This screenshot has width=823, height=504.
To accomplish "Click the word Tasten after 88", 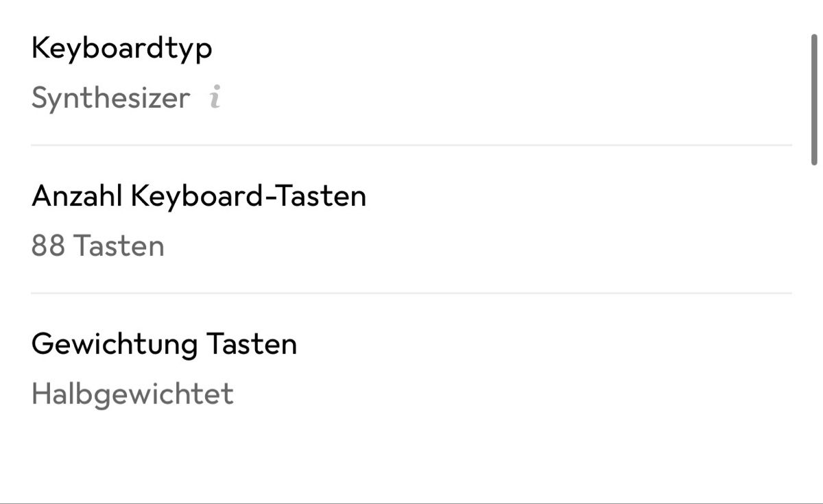I will click(x=119, y=245).
